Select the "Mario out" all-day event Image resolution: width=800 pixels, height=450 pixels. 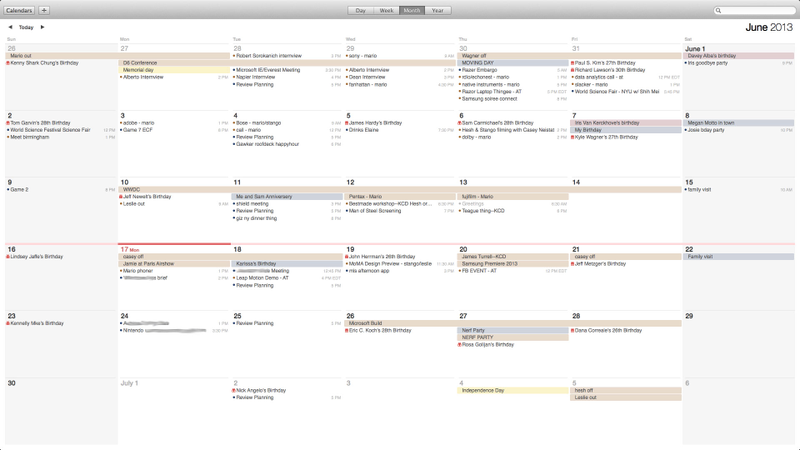coord(117,56)
